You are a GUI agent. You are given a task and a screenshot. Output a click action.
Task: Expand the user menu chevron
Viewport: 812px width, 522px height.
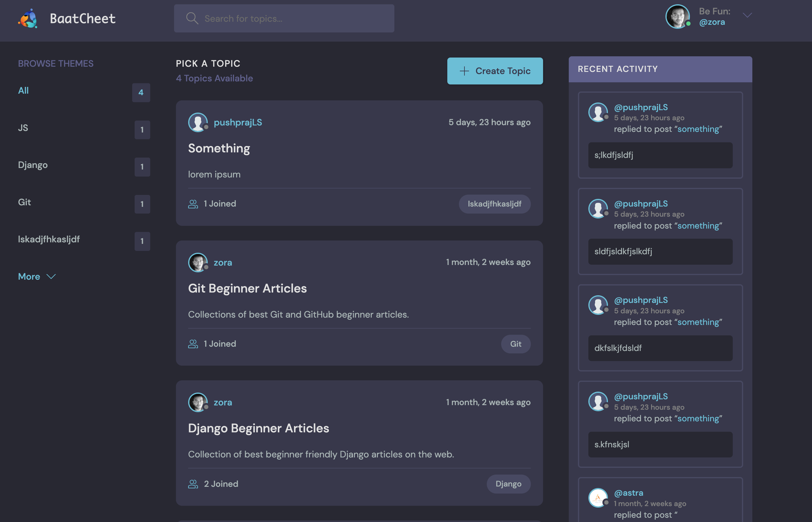click(747, 15)
